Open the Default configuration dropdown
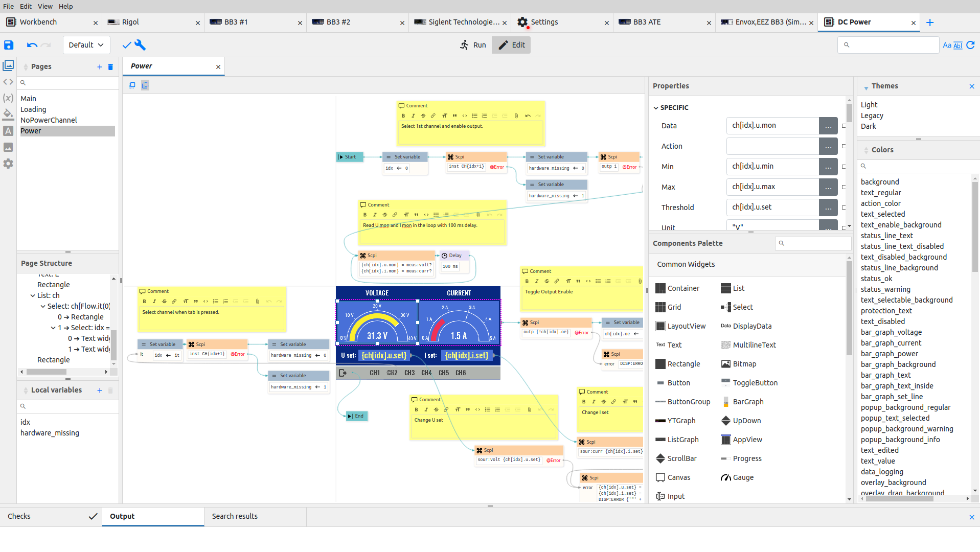Image resolution: width=980 pixels, height=552 pixels. tap(86, 45)
